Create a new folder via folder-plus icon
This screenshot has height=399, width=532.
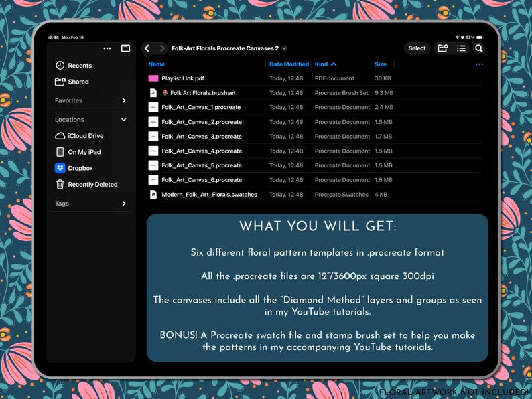[443, 48]
